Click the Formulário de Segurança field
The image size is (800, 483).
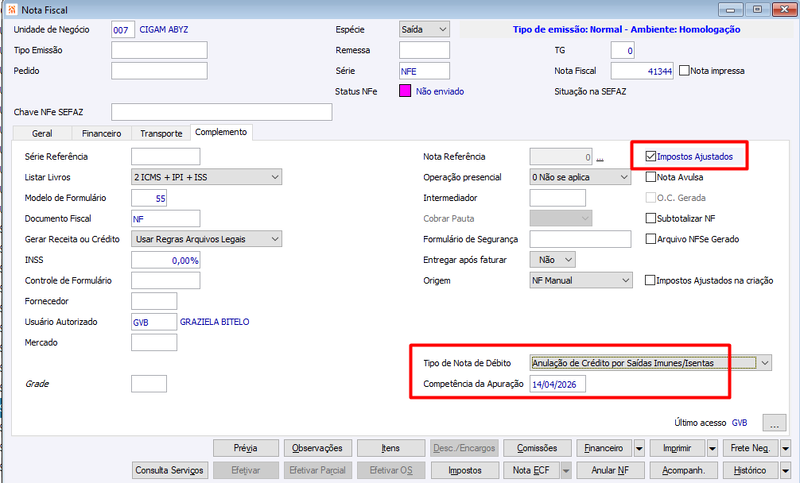click(580, 239)
